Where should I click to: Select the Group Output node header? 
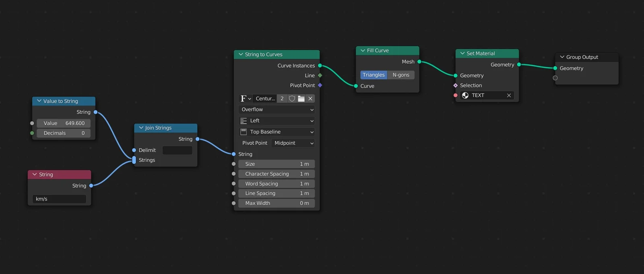pyautogui.click(x=586, y=57)
